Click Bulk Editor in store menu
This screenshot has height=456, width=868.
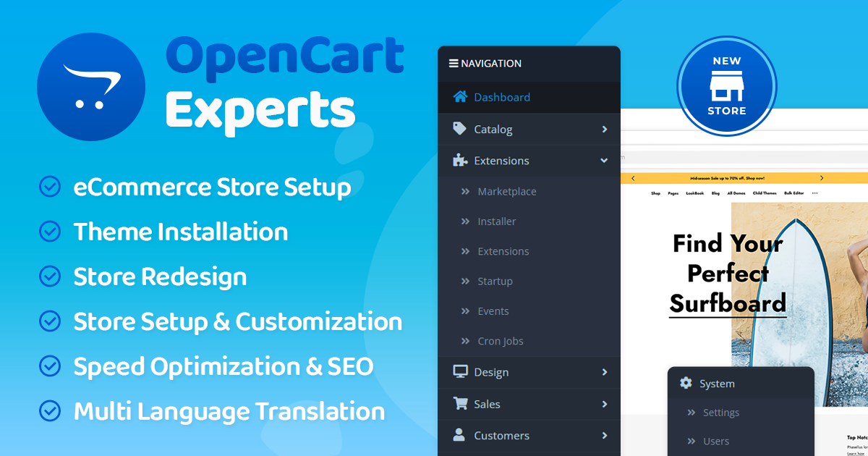click(796, 193)
